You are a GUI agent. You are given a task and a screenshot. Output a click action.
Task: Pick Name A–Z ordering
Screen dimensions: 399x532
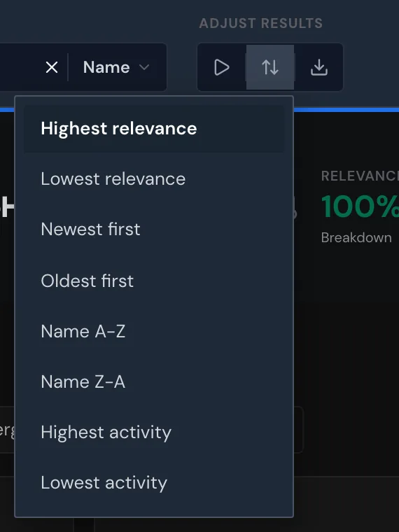tap(154, 332)
